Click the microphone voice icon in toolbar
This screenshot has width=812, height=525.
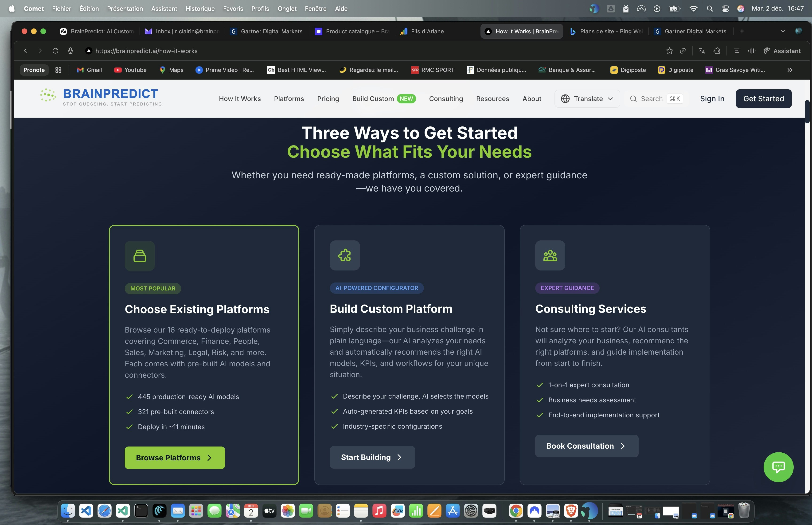(x=70, y=51)
